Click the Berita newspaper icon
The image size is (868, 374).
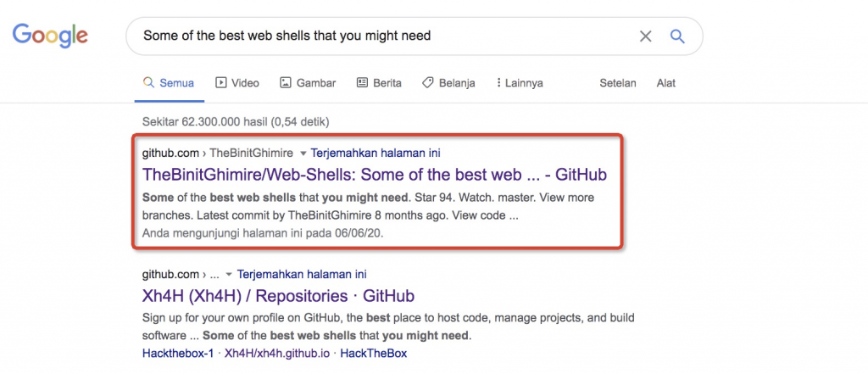pyautogui.click(x=362, y=82)
